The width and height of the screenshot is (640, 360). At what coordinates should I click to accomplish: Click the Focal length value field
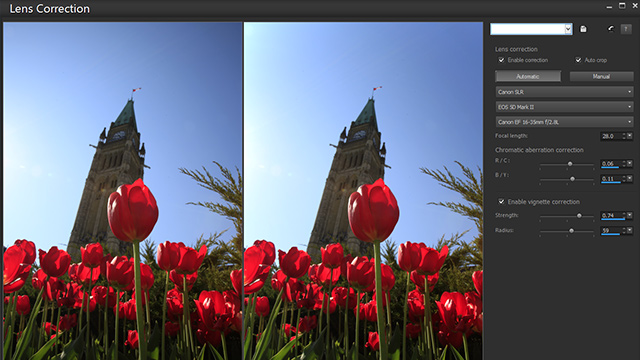click(611, 136)
